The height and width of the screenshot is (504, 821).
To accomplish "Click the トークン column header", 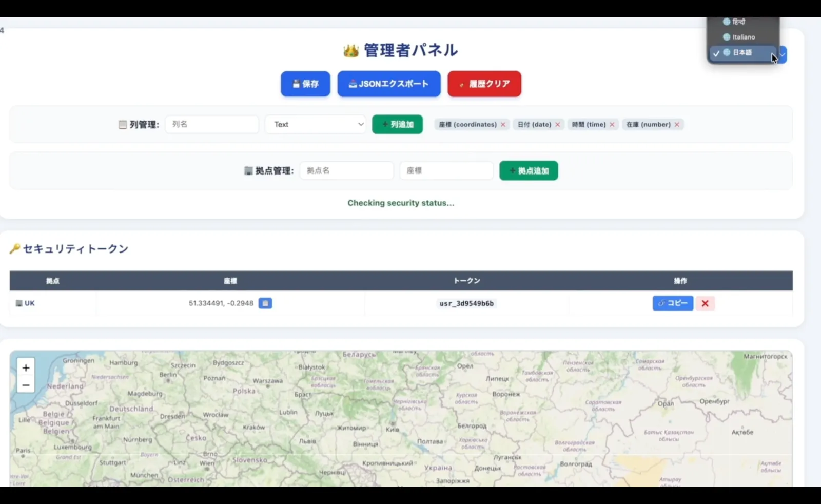I will tap(466, 281).
